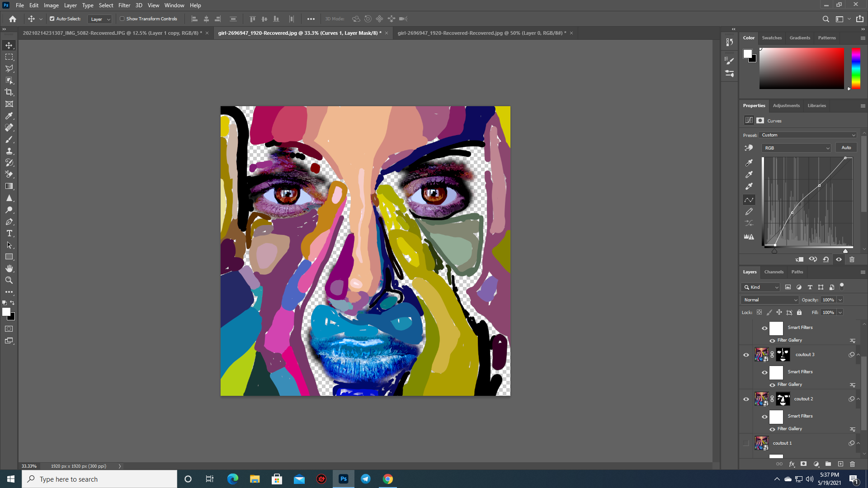868x488 pixels.
Task: Select the Zoom tool
Action: click(9, 280)
